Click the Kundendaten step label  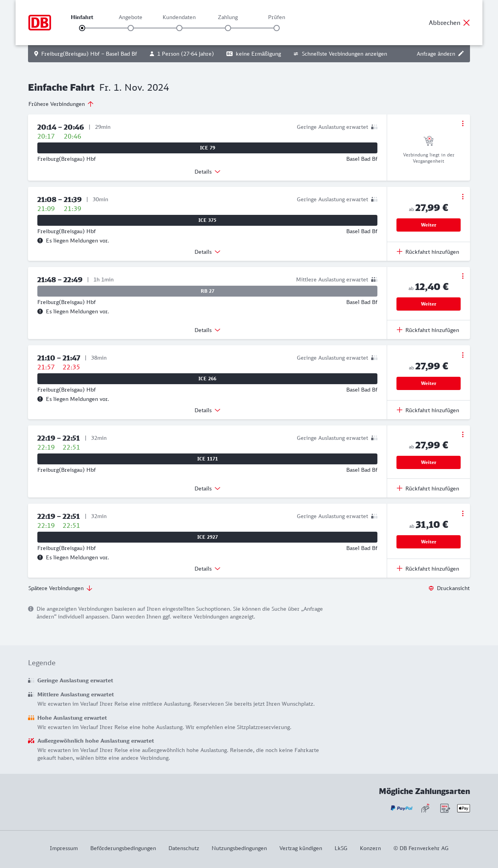(x=179, y=17)
